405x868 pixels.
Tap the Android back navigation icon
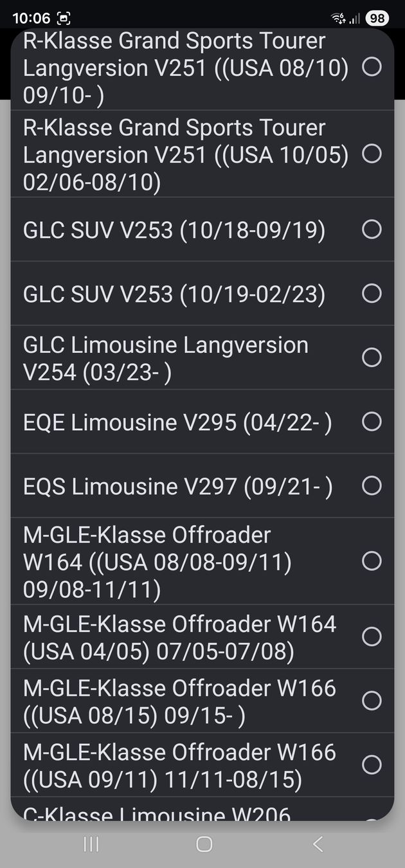pos(317,844)
